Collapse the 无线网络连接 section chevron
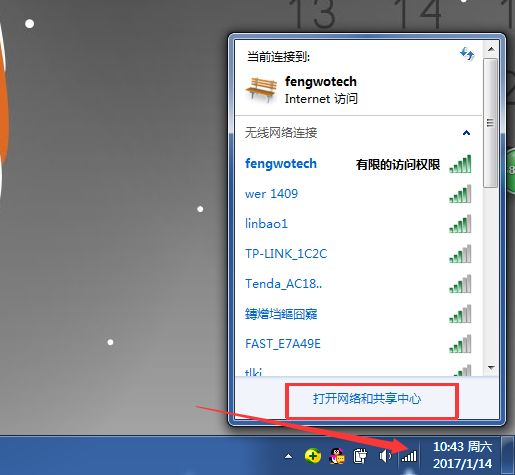Screen dimensions: 515x475 pos(466,133)
